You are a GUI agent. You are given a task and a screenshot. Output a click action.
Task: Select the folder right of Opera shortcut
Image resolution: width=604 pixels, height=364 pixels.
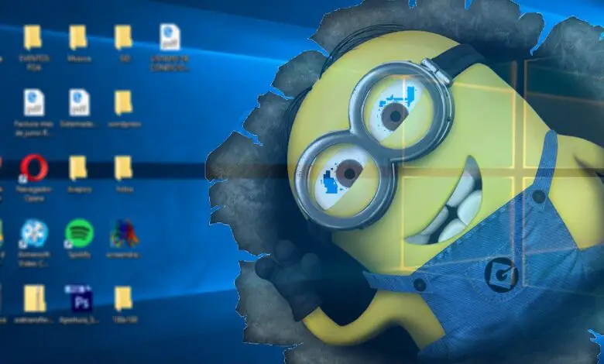[78, 168]
